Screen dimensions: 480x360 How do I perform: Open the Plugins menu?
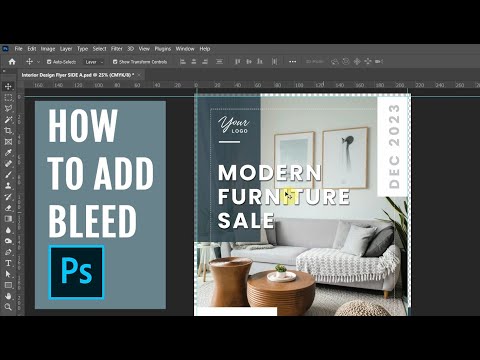click(x=163, y=49)
